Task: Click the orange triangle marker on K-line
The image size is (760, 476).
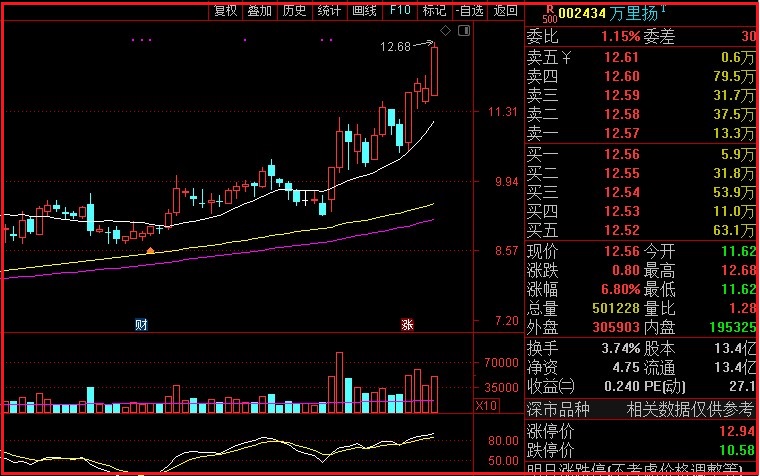Action: tap(151, 250)
